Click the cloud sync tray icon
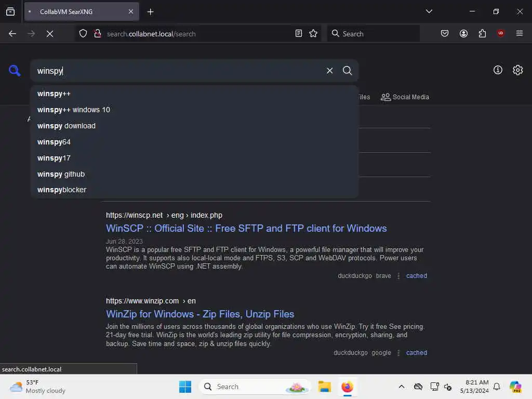The width and height of the screenshot is (532, 399). tap(418, 387)
